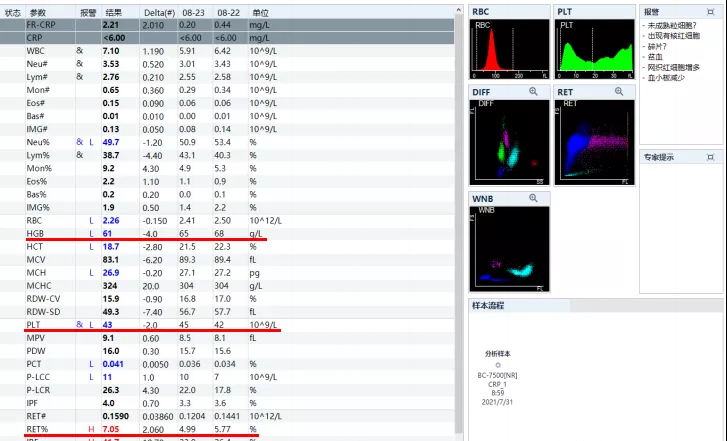
Task: Select the MCV parameter row
Action: point(227,260)
